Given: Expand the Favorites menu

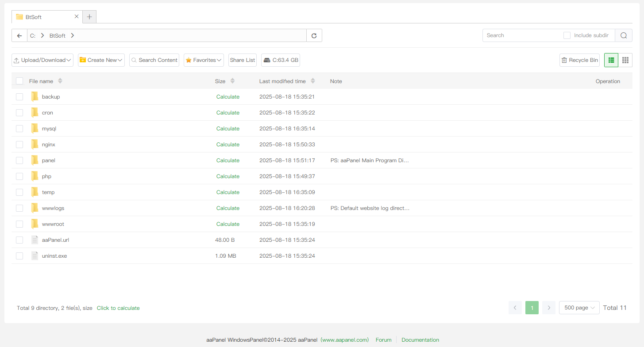Looking at the screenshot, I should [x=204, y=60].
